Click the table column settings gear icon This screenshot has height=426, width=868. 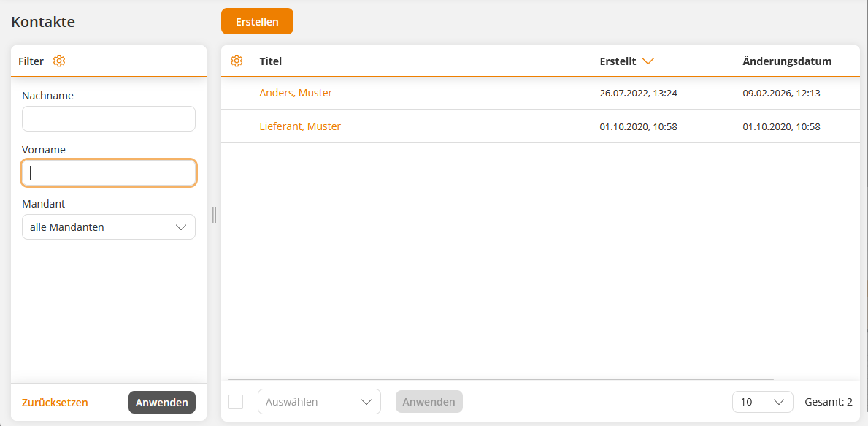coord(237,61)
